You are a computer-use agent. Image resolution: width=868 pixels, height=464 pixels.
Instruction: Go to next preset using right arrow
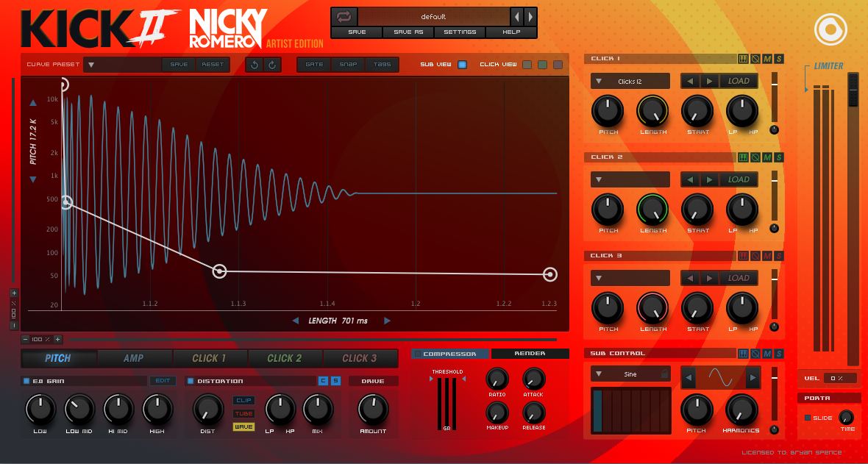(x=530, y=17)
